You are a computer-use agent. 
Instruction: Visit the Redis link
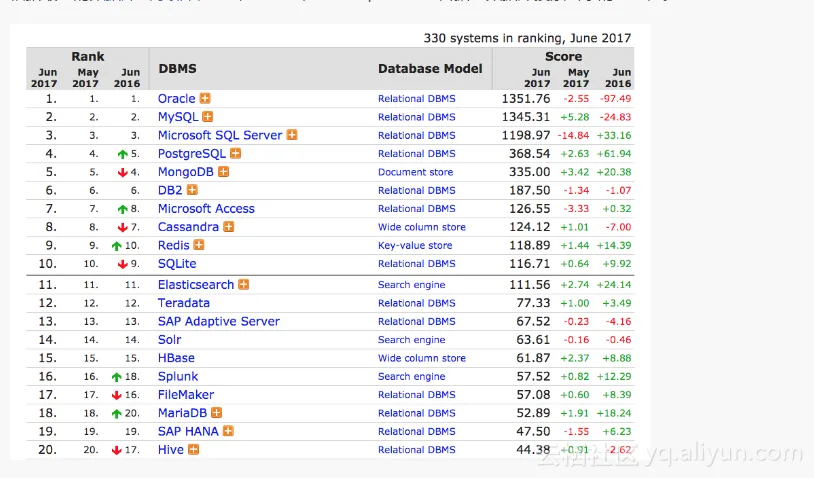[x=173, y=245]
